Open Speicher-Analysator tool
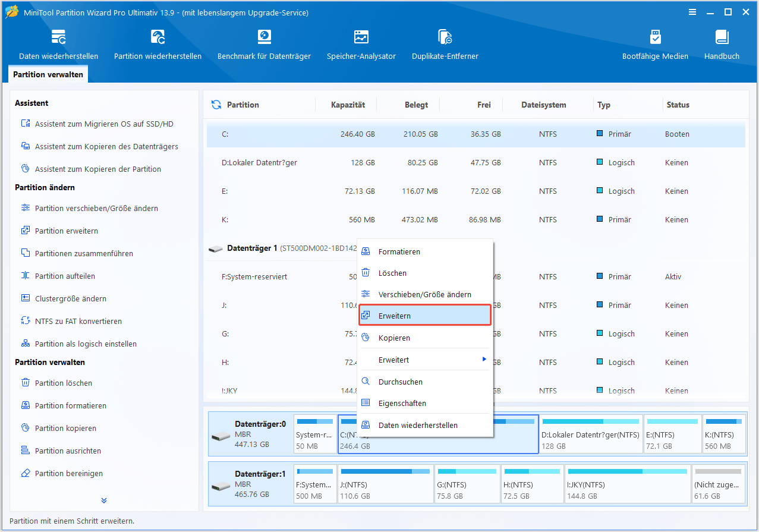The height and width of the screenshot is (532, 759). (361, 45)
